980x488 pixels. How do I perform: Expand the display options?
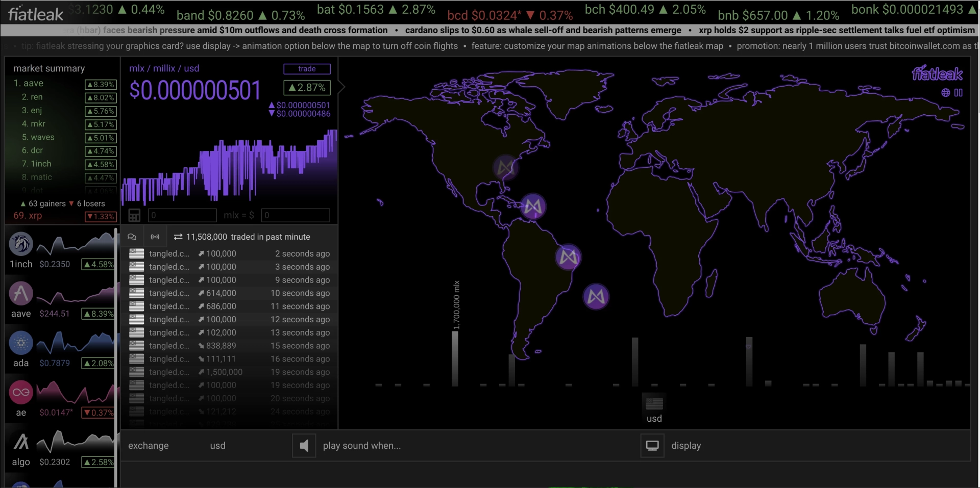[686, 446]
